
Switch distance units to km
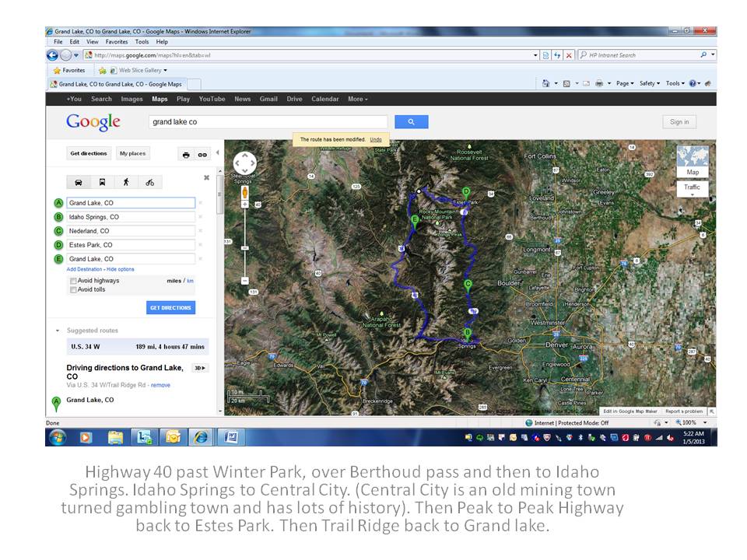[x=190, y=281]
